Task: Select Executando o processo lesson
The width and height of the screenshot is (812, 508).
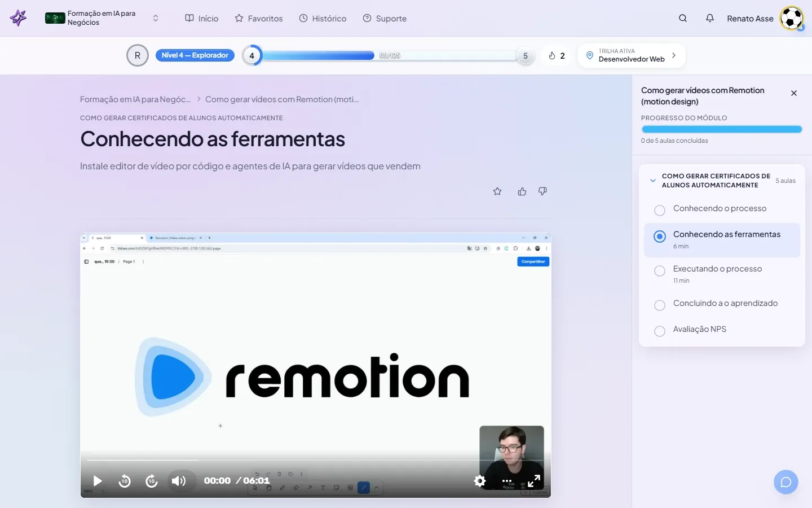Action: click(x=722, y=274)
